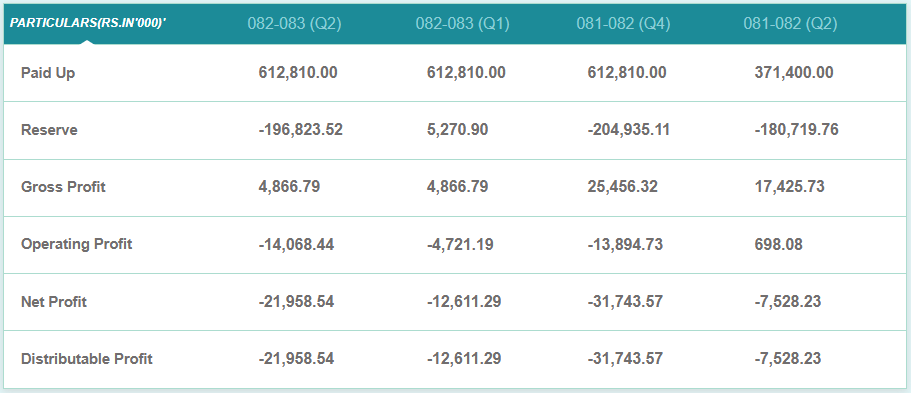
Task: Click the Reserve row label
Action: pos(49,130)
